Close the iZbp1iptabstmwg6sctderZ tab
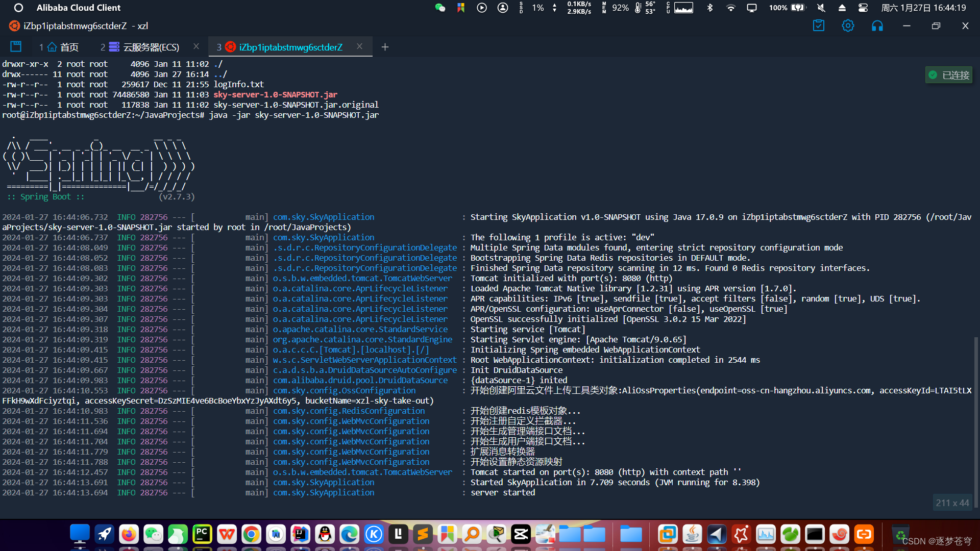Screen dimensions: 980x551 click(359, 46)
